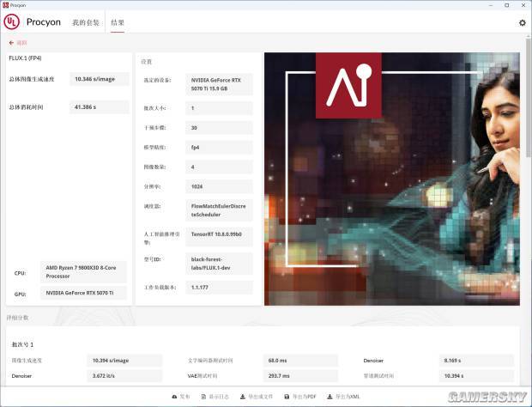Go back using the red arrow
Viewport: 532px width, 407px height.
11,43
